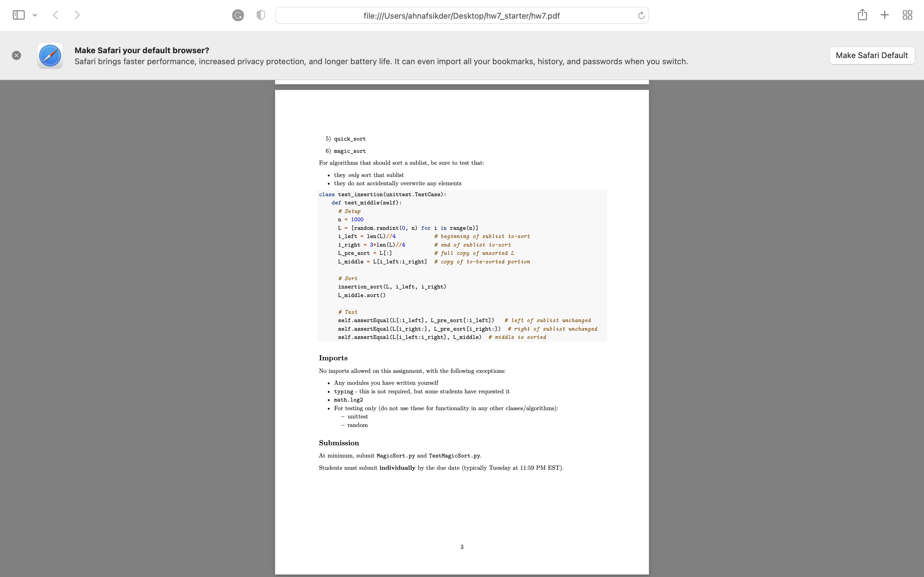Toggle the sidebar panel closed

pyautogui.click(x=18, y=15)
